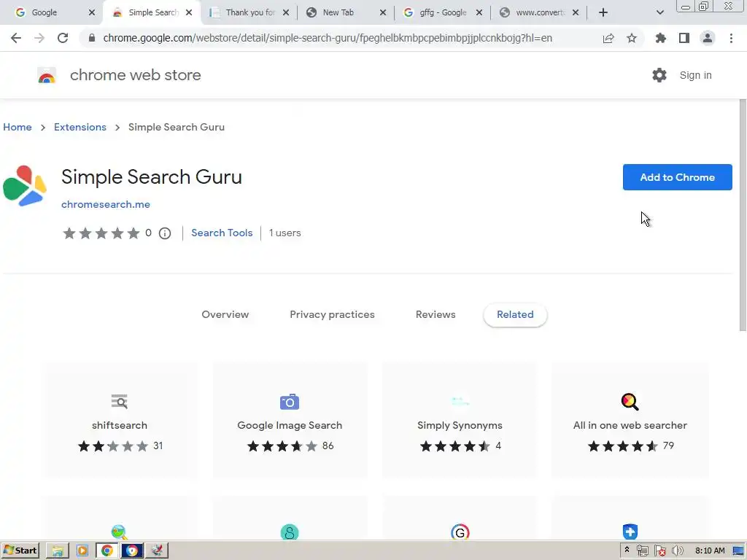Open new tab with plus button

tap(603, 12)
